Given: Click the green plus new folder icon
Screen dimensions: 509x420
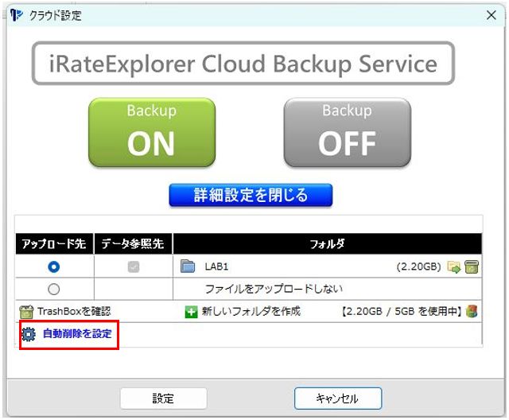Looking at the screenshot, I should click(191, 312).
